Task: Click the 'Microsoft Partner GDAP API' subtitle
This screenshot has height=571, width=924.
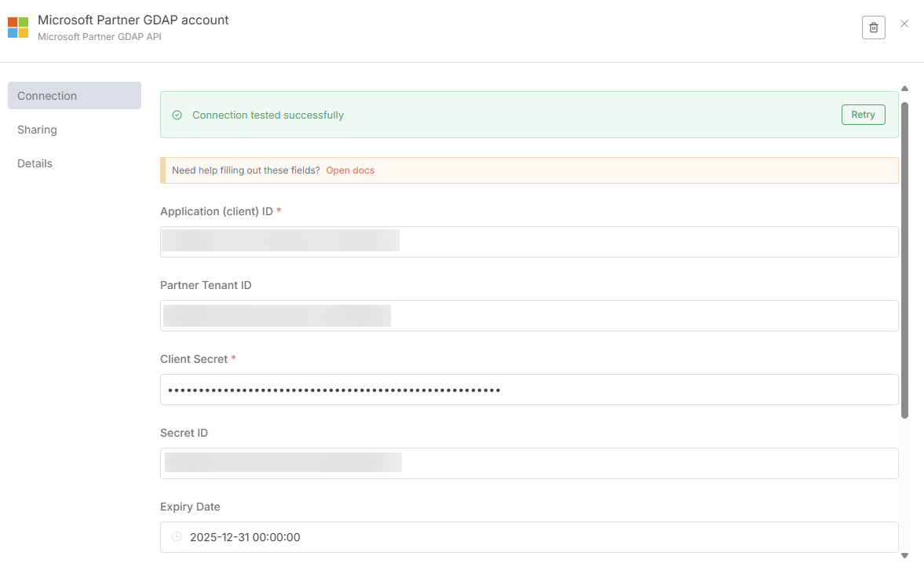Action: click(100, 37)
